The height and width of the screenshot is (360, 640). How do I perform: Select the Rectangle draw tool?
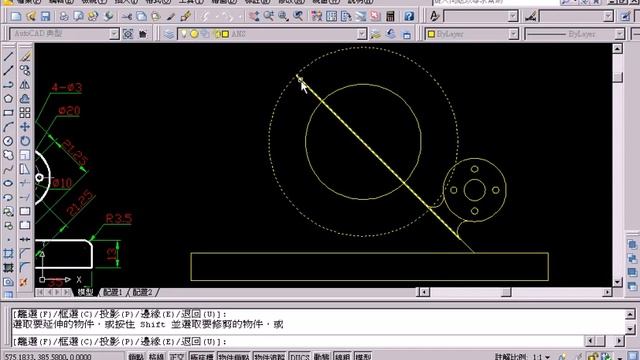[x=8, y=113]
